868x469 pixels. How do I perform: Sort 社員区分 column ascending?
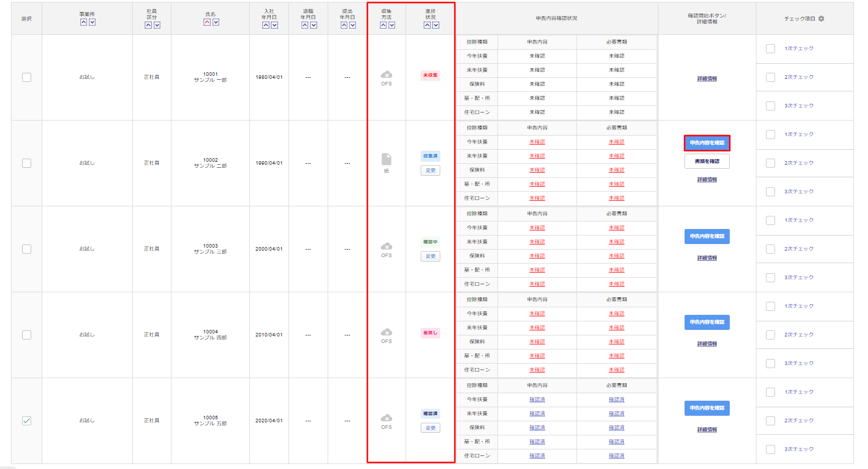point(148,25)
